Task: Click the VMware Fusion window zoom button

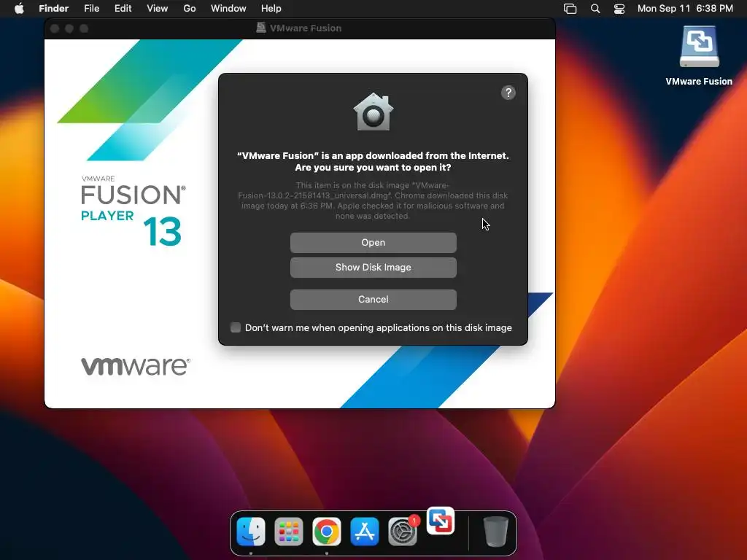Action: tap(84, 28)
